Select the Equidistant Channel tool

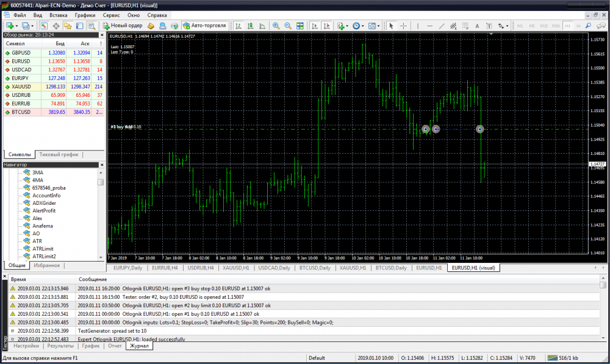(453, 26)
